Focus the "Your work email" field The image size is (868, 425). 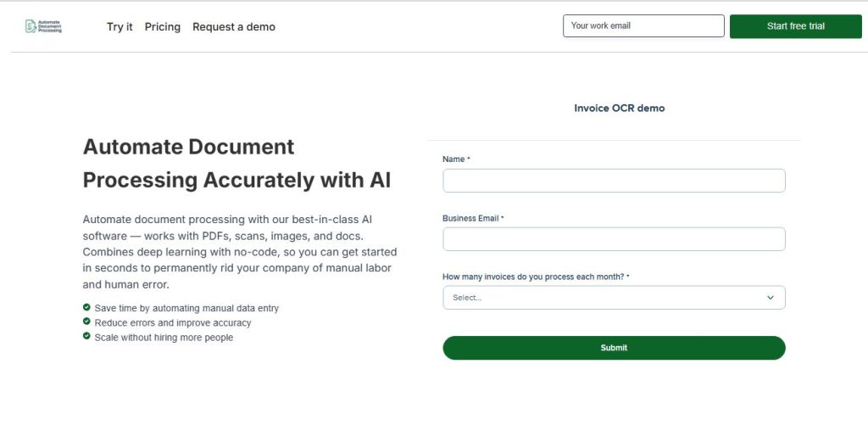pos(643,26)
